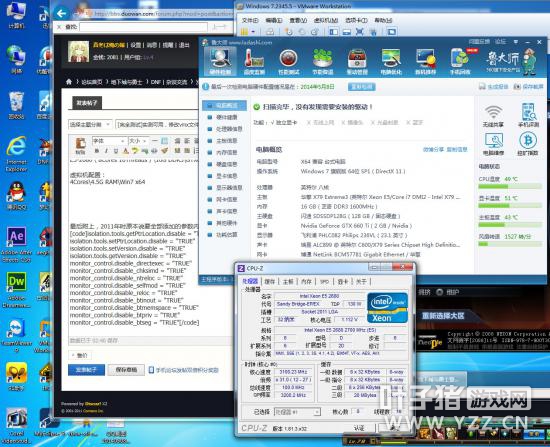Open driver management icon in Lu Dashi
Image resolution: width=550 pixels, height=447 pixels.
(x=357, y=62)
